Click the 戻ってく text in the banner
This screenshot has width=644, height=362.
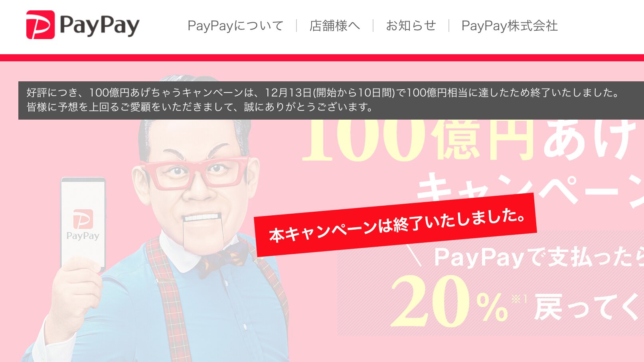(x=589, y=307)
